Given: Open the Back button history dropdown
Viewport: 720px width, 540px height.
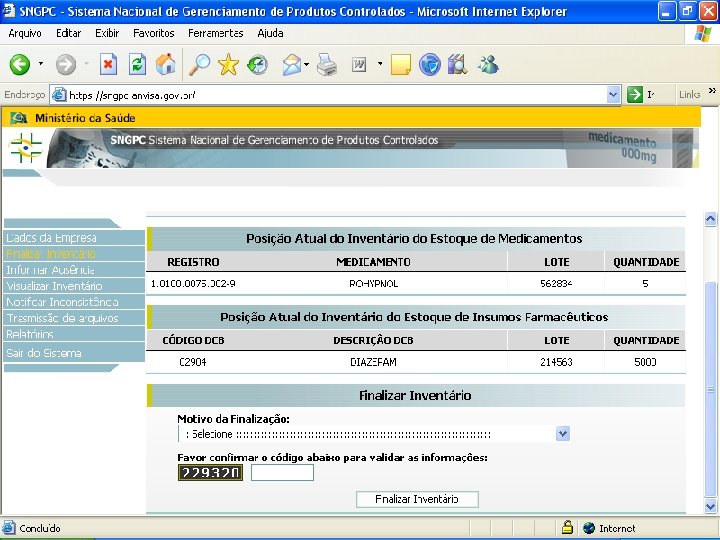Looking at the screenshot, I should [41, 63].
